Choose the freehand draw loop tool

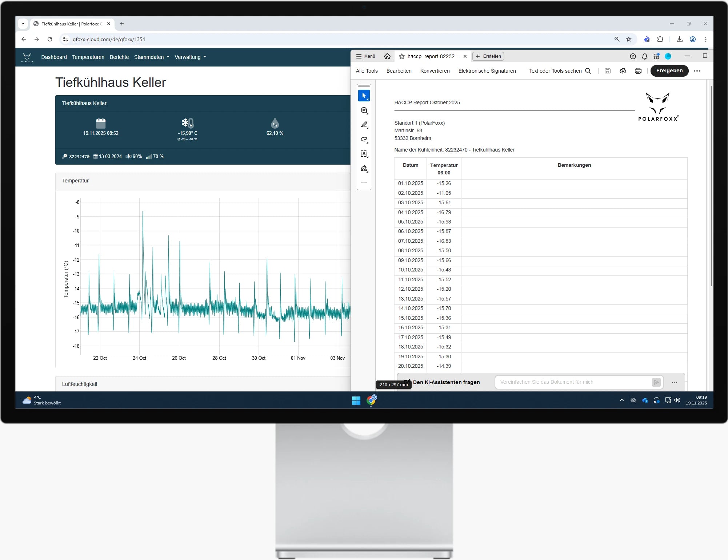(364, 140)
